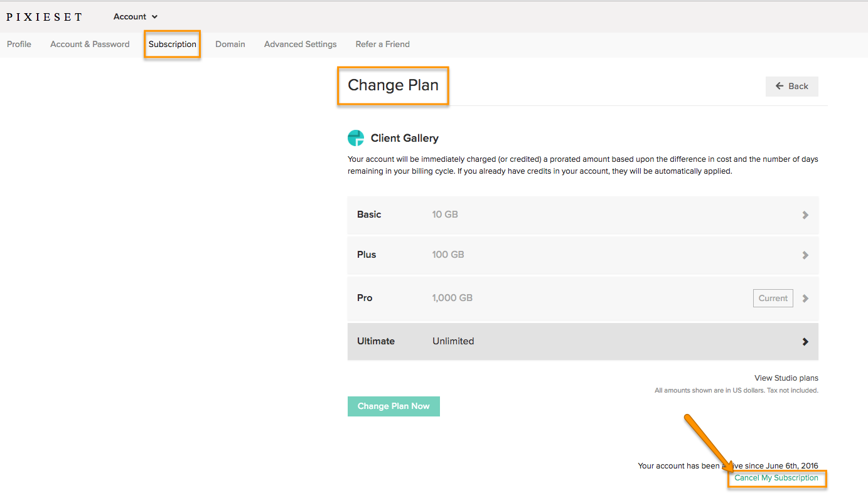
Task: Open the Account & Password tab
Action: click(x=90, y=45)
